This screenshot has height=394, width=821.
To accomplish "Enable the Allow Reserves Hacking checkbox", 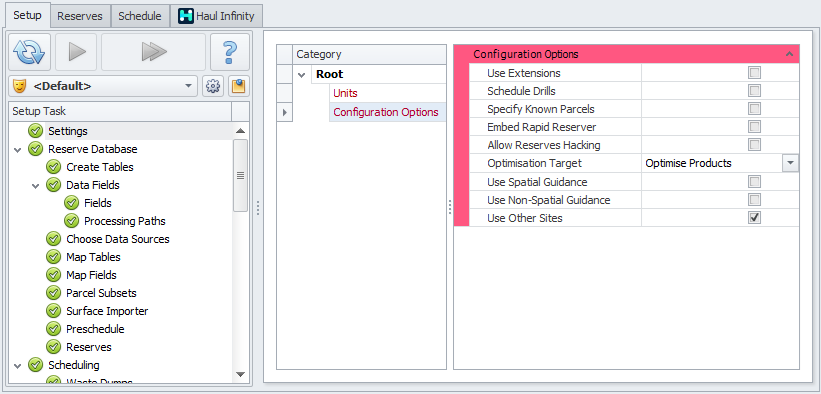I will coord(755,145).
